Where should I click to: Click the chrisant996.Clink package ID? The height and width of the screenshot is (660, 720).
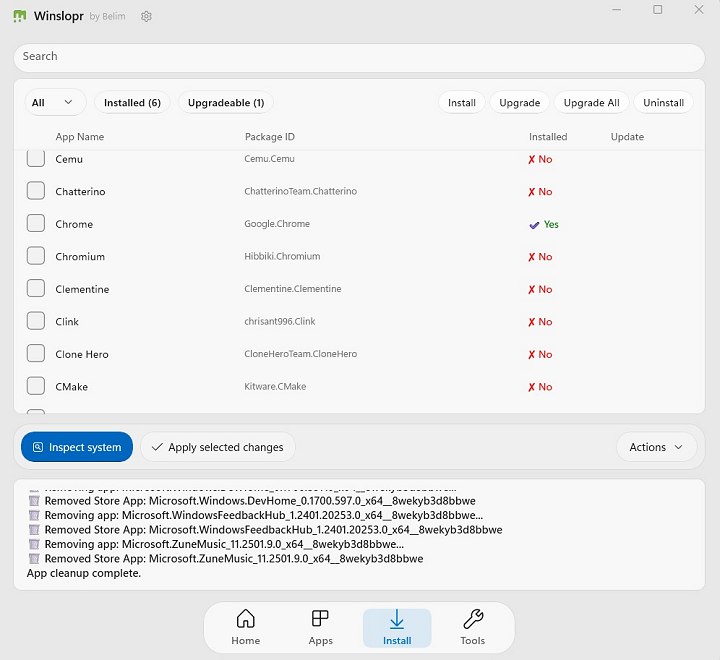point(280,321)
